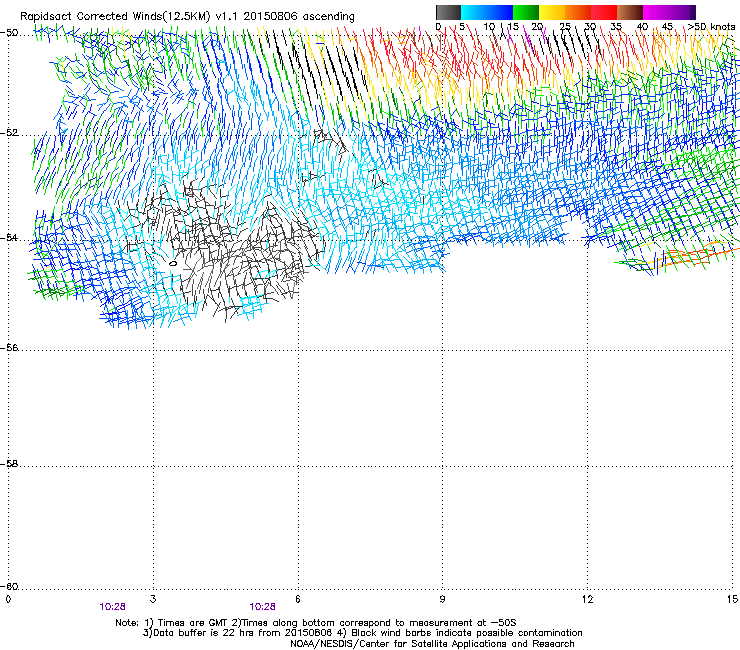Click the orange 25-30 knots legend swatch
Viewport: 740px width, 650px height.
(578, 12)
